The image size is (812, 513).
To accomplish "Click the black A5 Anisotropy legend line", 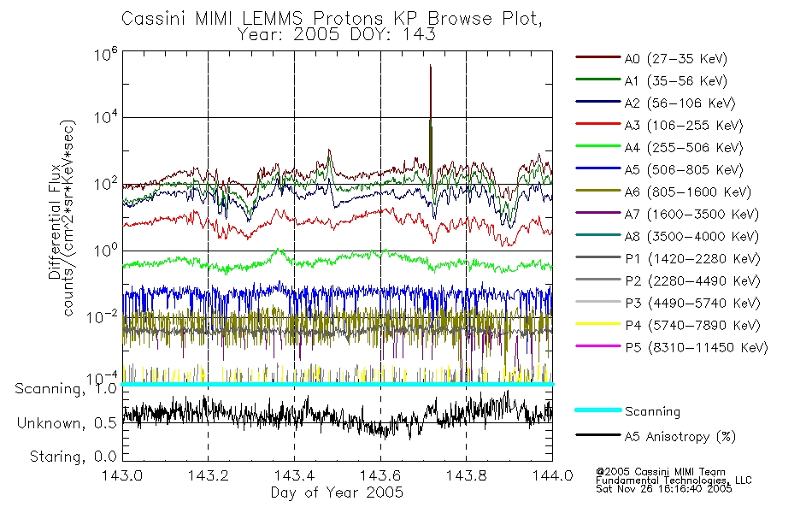I will pos(597,434).
